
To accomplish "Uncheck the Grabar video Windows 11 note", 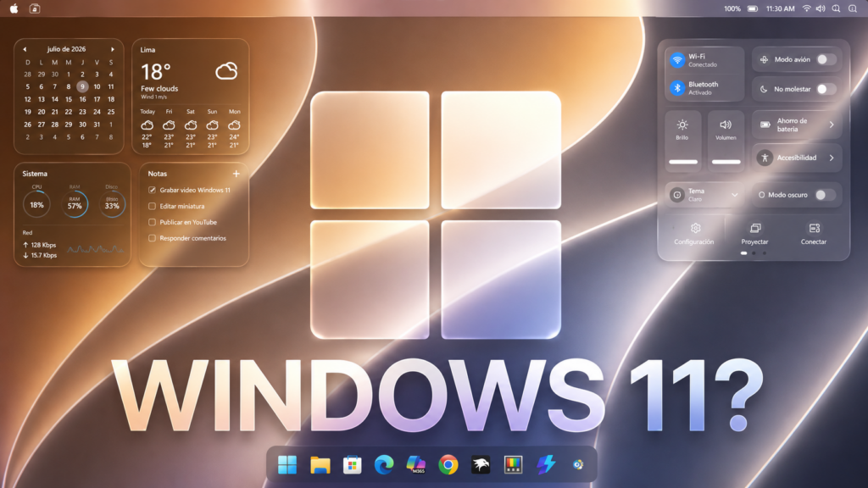I will (x=152, y=190).
